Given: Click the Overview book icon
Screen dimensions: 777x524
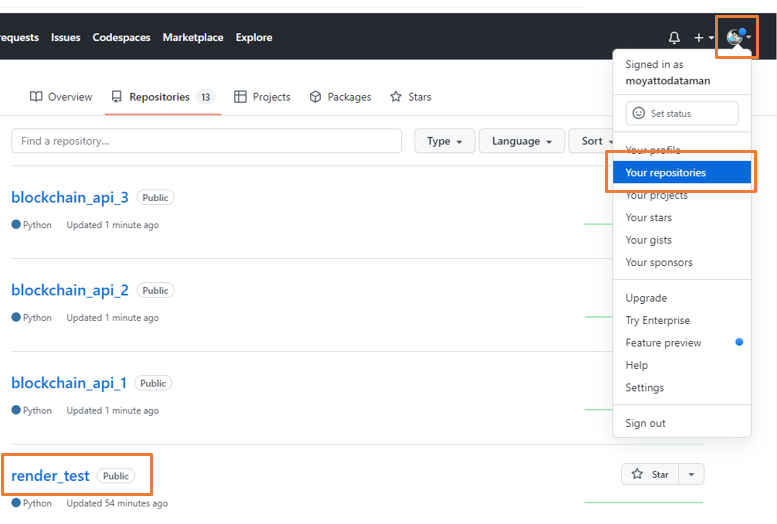Looking at the screenshot, I should [x=36, y=97].
